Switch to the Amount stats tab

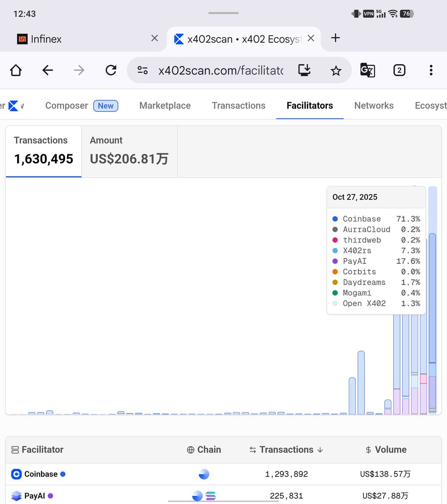click(129, 151)
